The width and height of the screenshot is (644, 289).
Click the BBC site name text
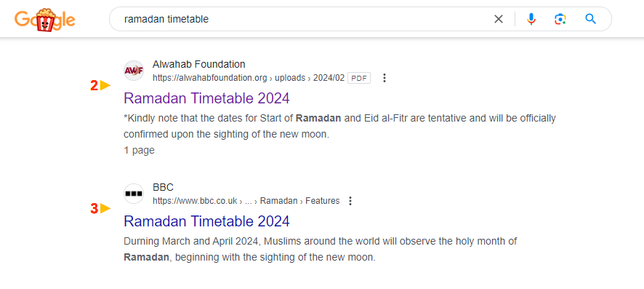(x=163, y=188)
